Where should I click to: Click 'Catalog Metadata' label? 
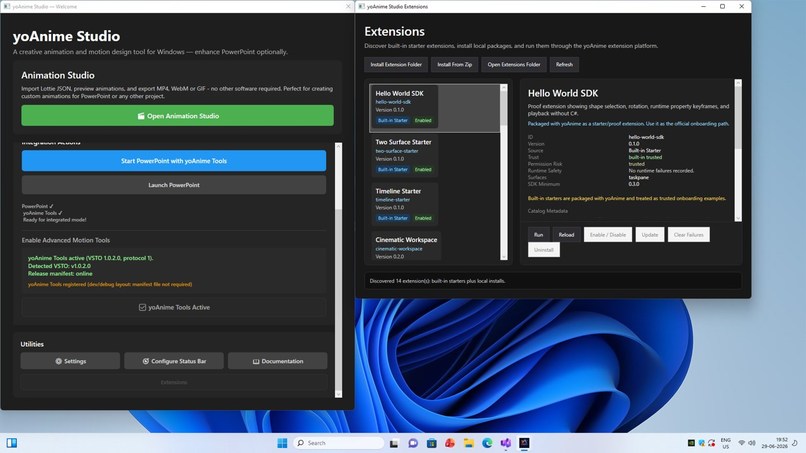coord(547,211)
